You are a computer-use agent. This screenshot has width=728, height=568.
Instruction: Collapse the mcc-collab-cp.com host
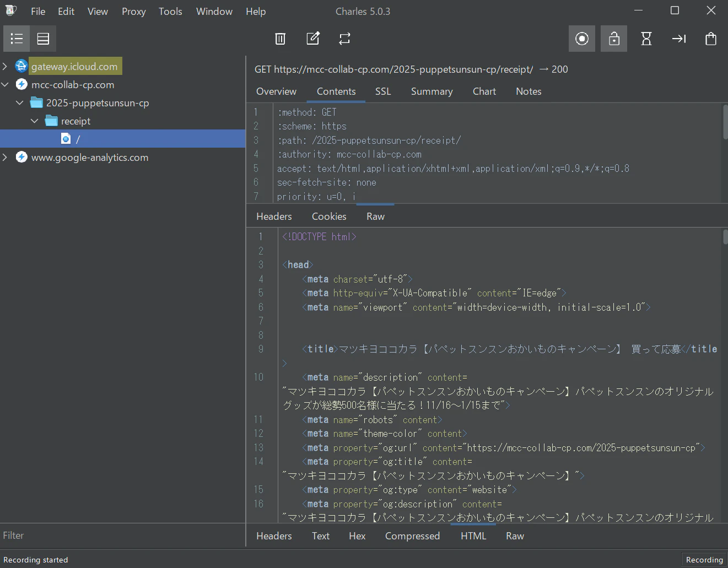click(x=5, y=84)
